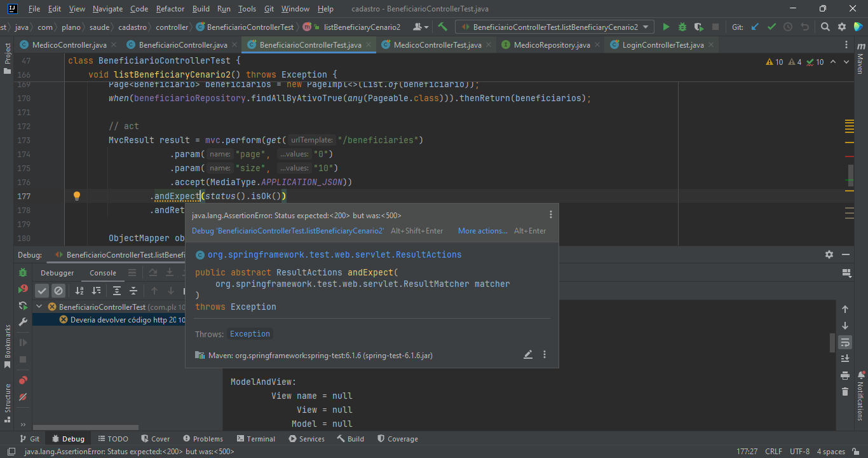Switch to LoginControllerTest.java tab
Viewport: 868px width, 458px height.
pyautogui.click(x=663, y=45)
